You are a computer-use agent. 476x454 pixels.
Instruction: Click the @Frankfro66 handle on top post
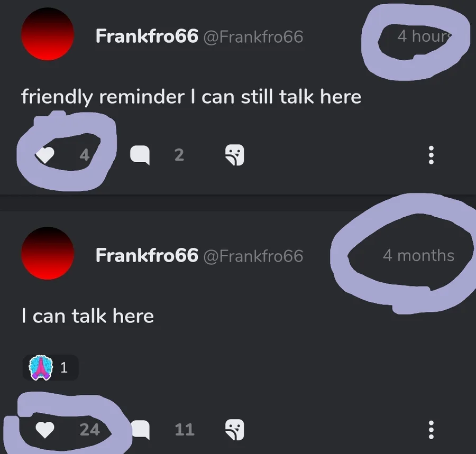[x=253, y=37]
